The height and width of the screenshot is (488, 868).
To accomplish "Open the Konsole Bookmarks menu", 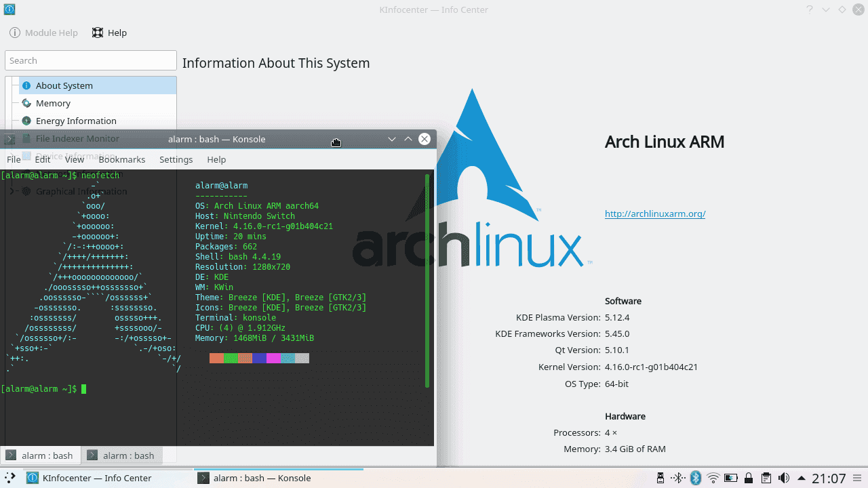I will [122, 159].
